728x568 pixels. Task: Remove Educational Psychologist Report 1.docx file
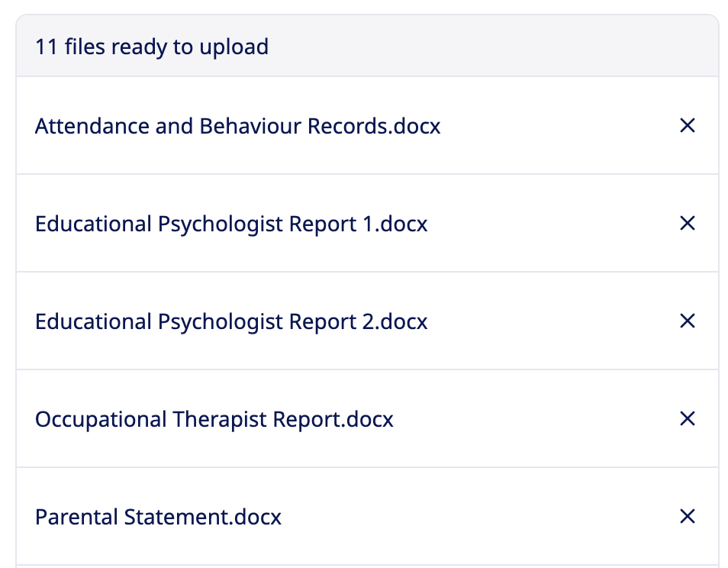[x=687, y=223]
